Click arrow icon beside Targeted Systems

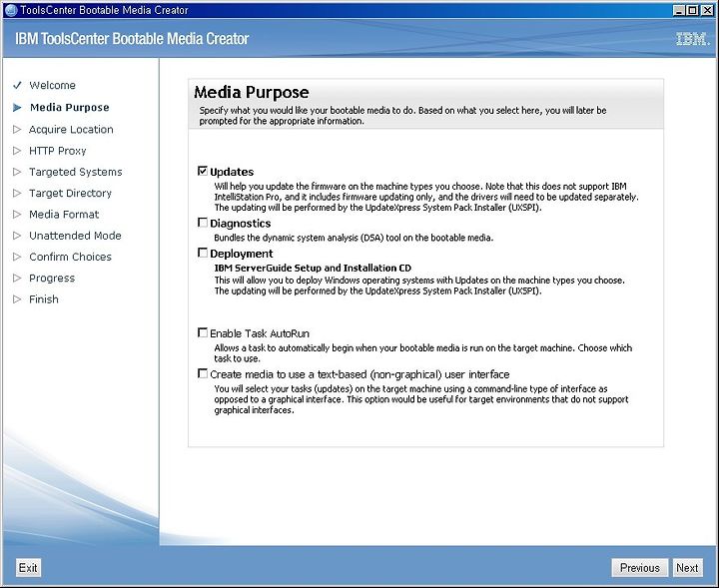click(x=17, y=172)
